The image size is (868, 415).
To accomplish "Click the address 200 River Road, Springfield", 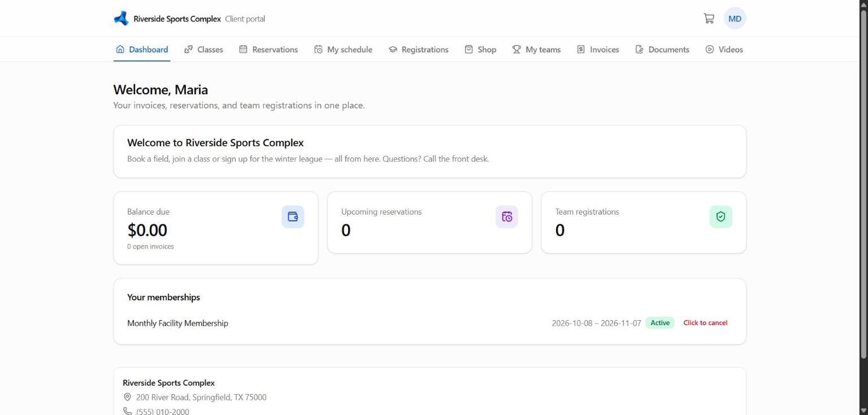I will click(x=201, y=397).
